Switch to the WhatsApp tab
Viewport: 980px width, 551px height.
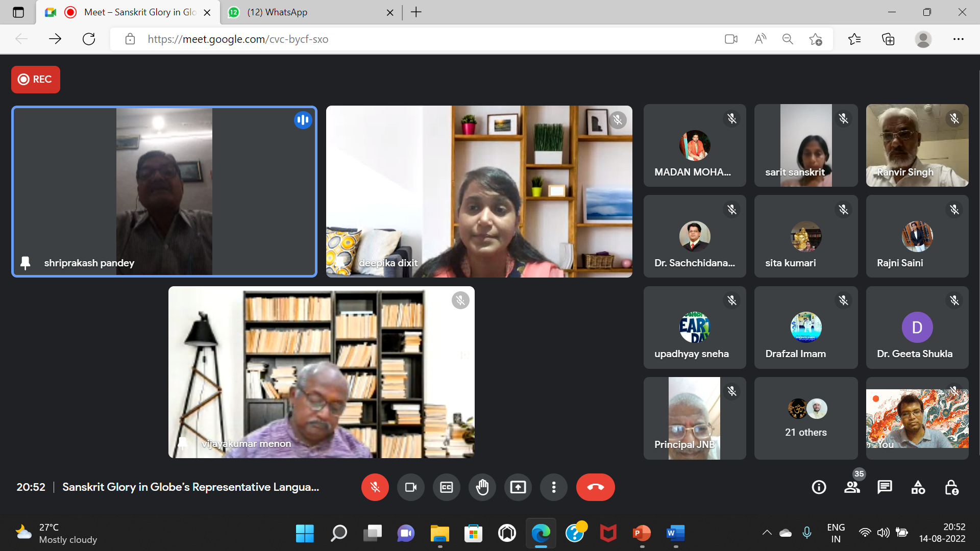click(277, 12)
